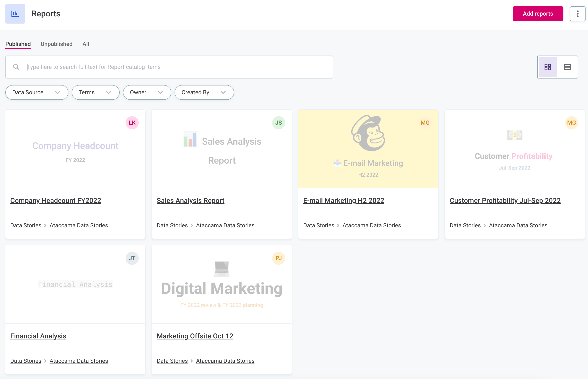
Task: Switch to list view layout
Action: pos(567,67)
